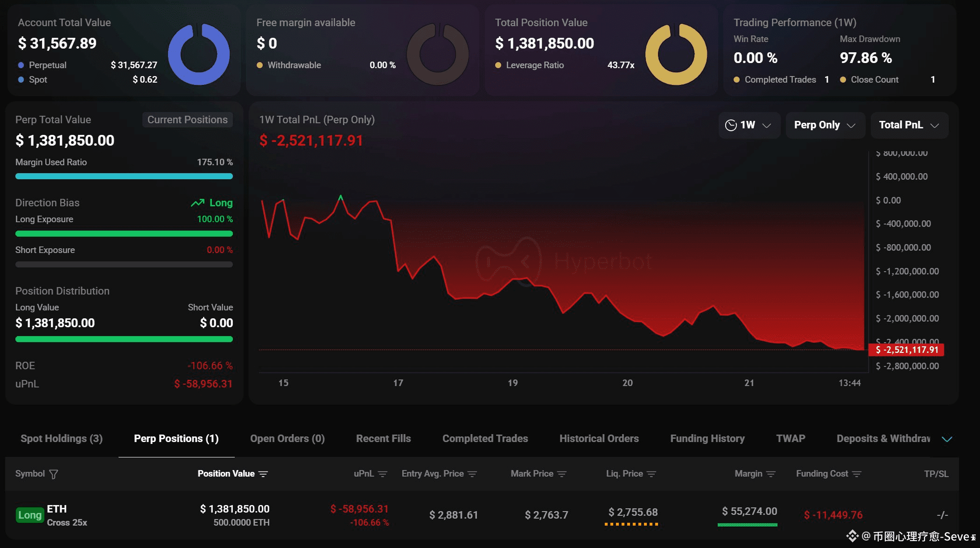Open the Total PnL metric dropdown

(909, 125)
